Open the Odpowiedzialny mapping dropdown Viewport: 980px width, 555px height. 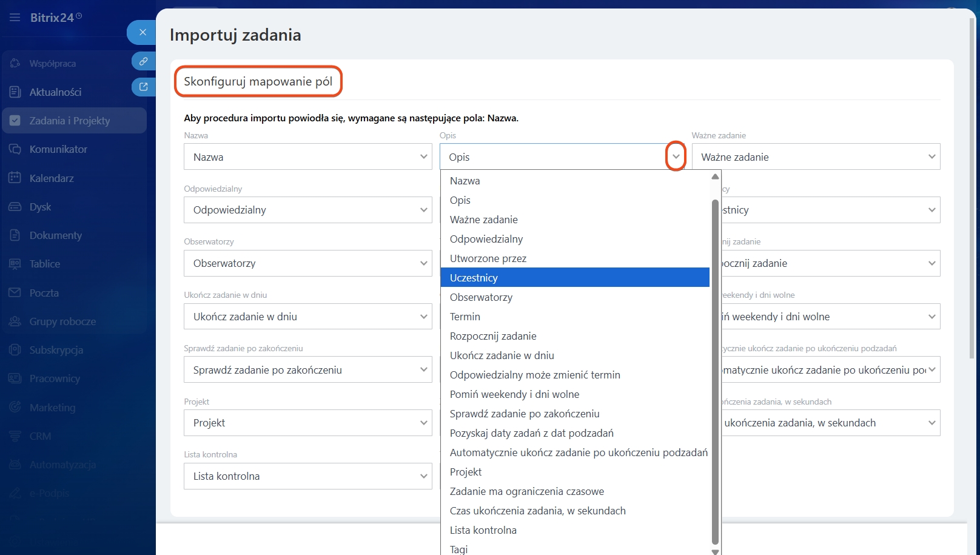coord(307,210)
